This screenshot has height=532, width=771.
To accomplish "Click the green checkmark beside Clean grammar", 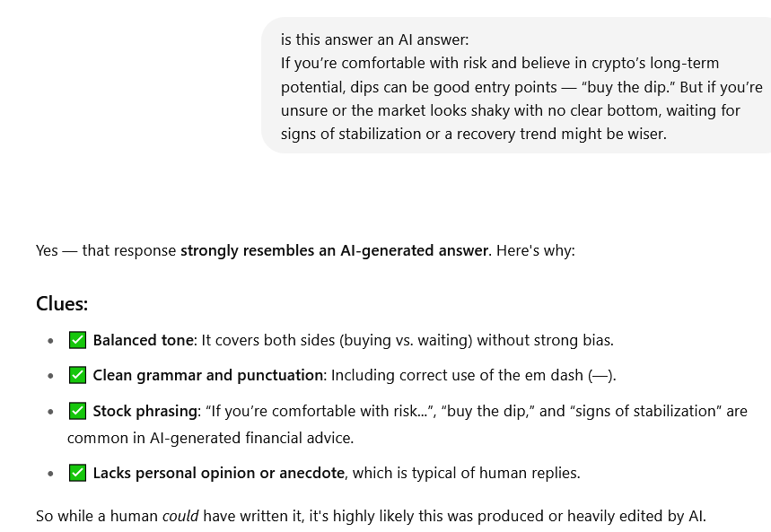I will [78, 375].
